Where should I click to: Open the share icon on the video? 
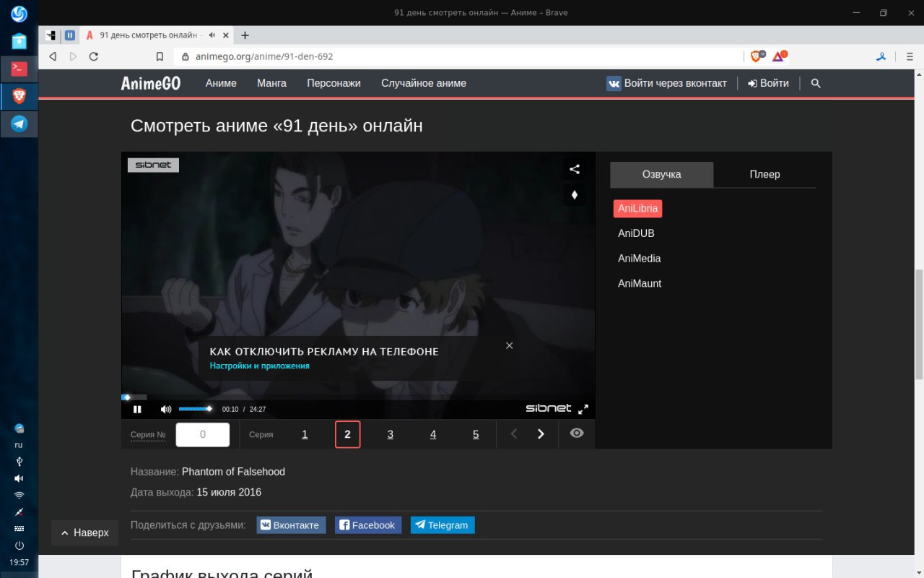pos(575,169)
